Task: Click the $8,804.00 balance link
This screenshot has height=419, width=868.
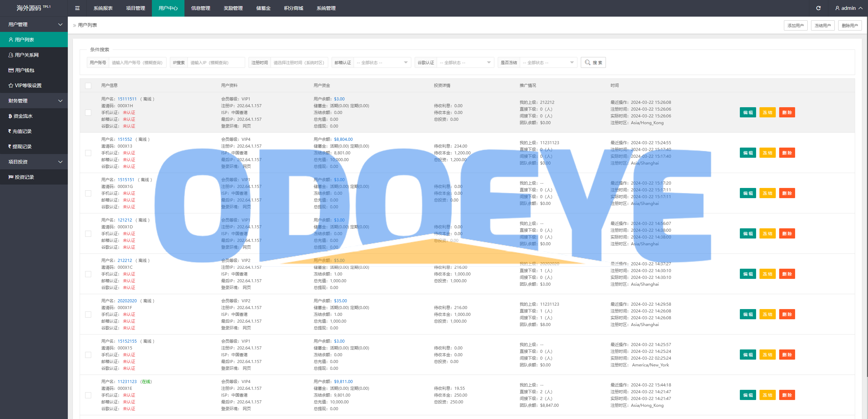Action: point(343,139)
